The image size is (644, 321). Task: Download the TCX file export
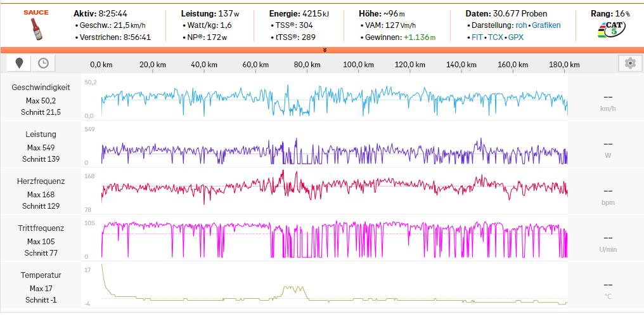tap(495, 37)
